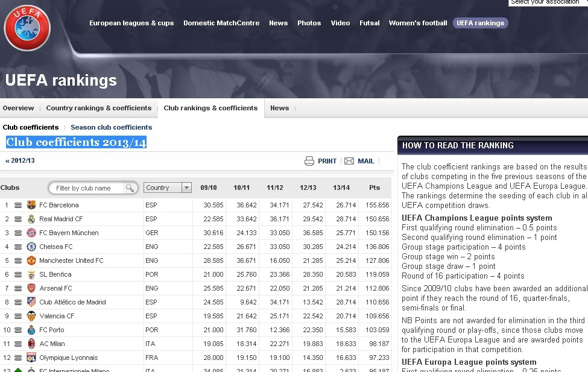Click rank movement icon for Manchester United FC
Viewport: 588px width, 372px height.
[18, 260]
